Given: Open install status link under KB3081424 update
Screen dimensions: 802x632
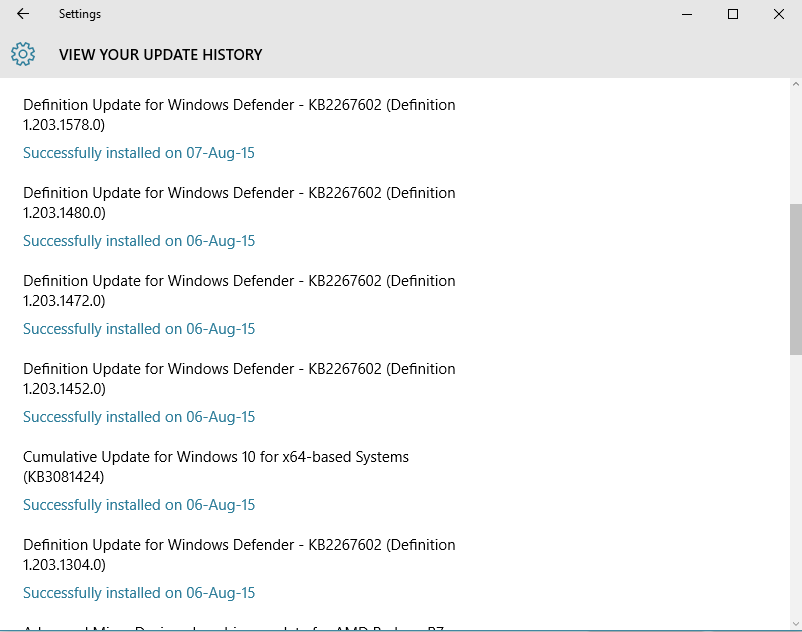Looking at the screenshot, I should (139, 505).
